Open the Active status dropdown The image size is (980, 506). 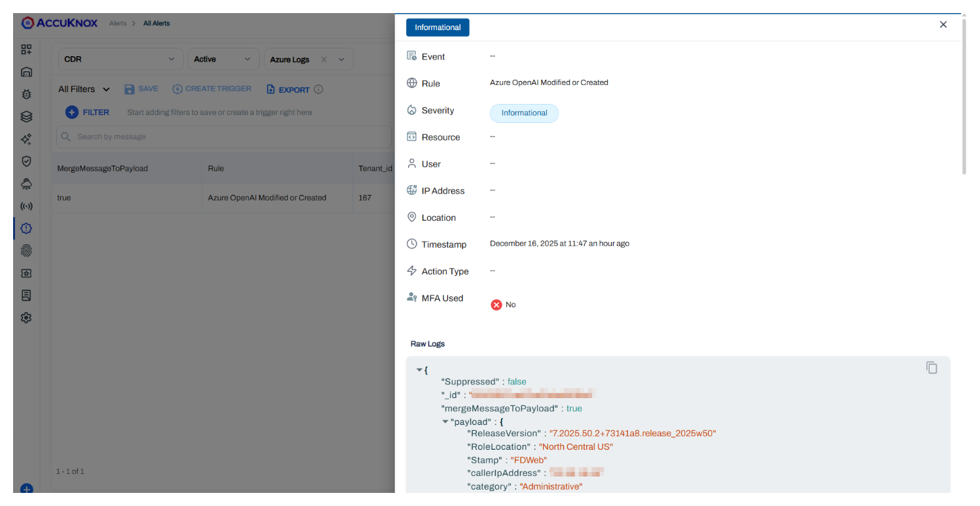coord(222,59)
